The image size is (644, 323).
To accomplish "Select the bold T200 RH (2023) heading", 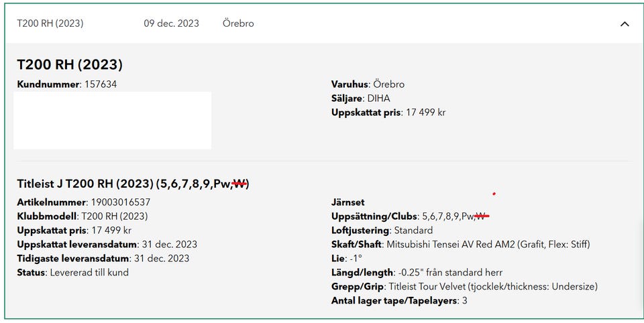I will (x=70, y=64).
